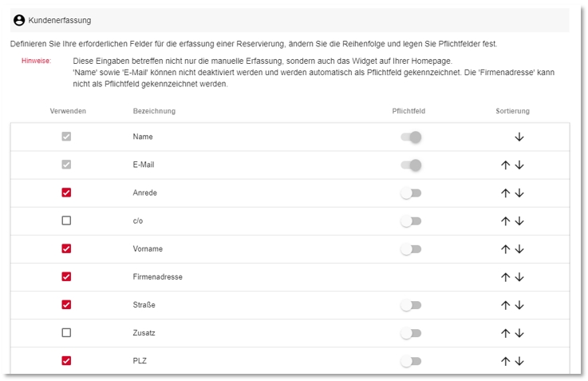Move PLZ field down one step
Viewport: 588px width, 381px height.
(x=519, y=361)
